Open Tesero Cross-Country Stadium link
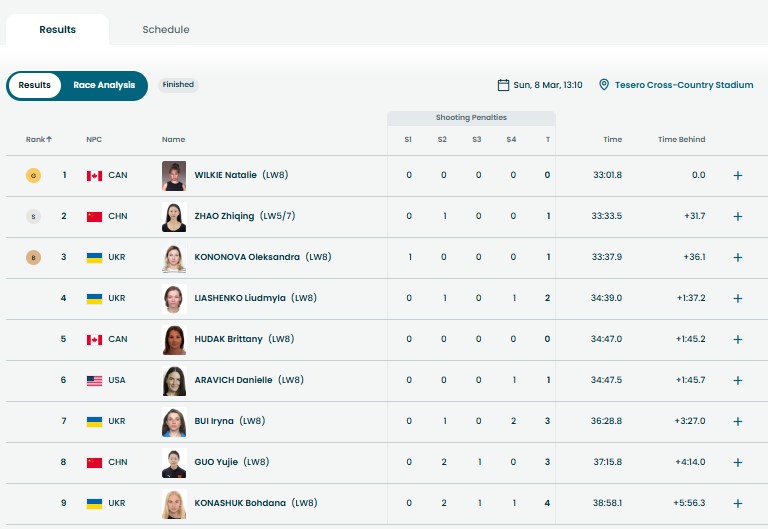 click(x=684, y=85)
